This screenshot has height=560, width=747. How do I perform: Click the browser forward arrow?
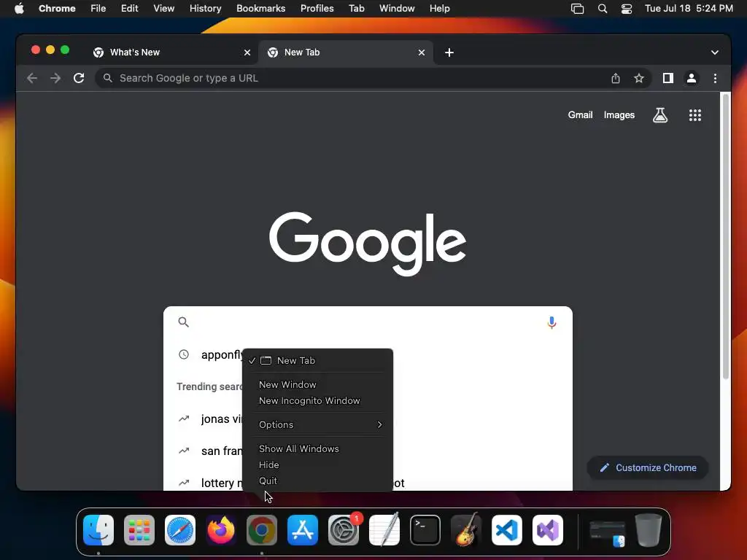point(55,78)
